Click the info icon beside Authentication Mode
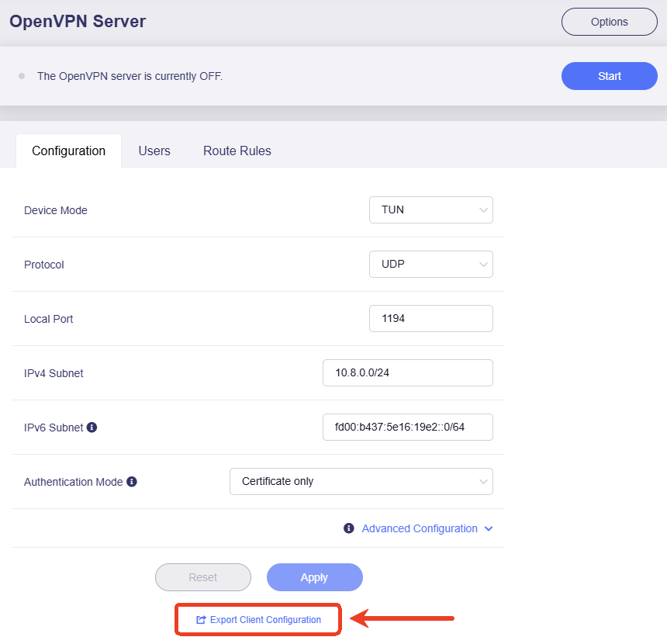 coord(130,481)
